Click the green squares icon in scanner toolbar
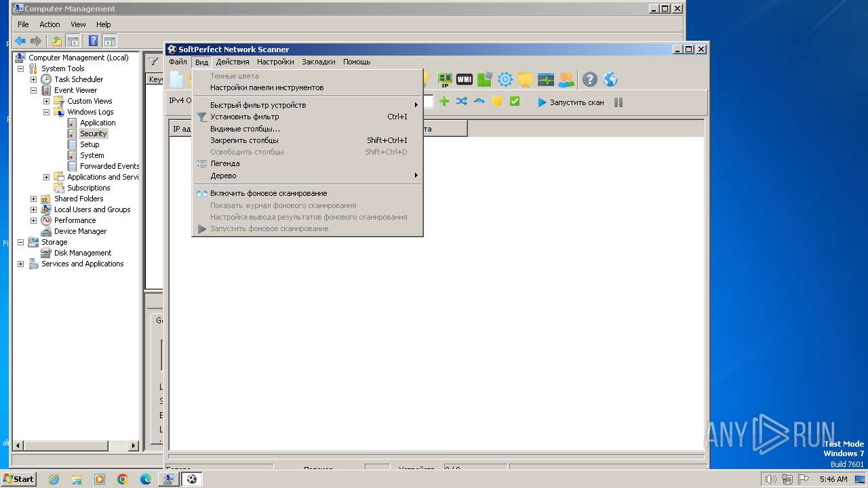 (484, 80)
